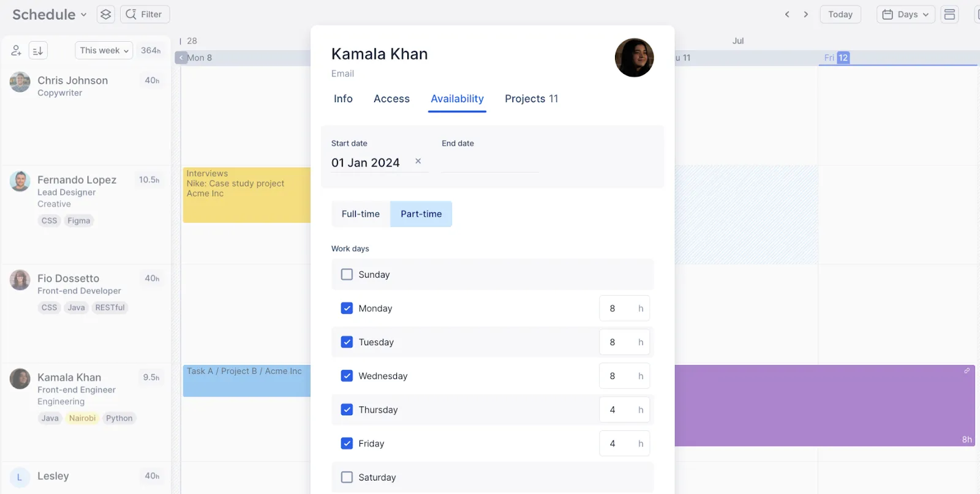The image size is (980, 494).
Task: Click the add person icon
Action: 17,50
